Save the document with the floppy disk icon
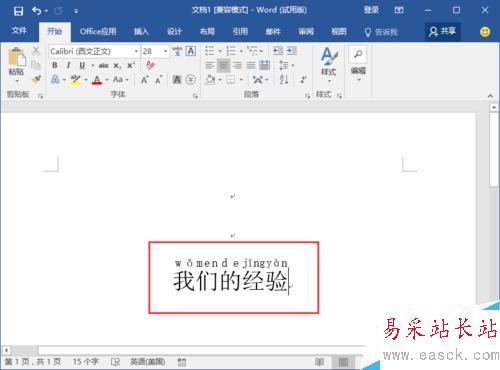The image size is (500, 370). point(18,11)
